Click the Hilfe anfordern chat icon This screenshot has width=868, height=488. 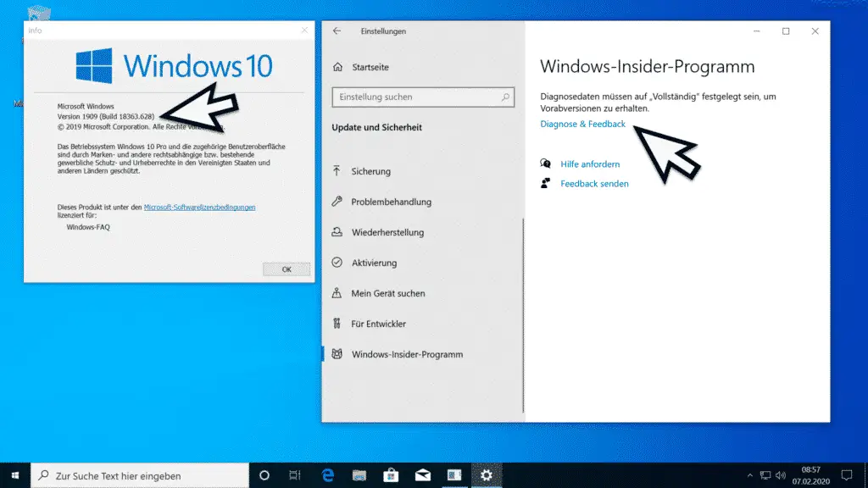pyautogui.click(x=545, y=164)
